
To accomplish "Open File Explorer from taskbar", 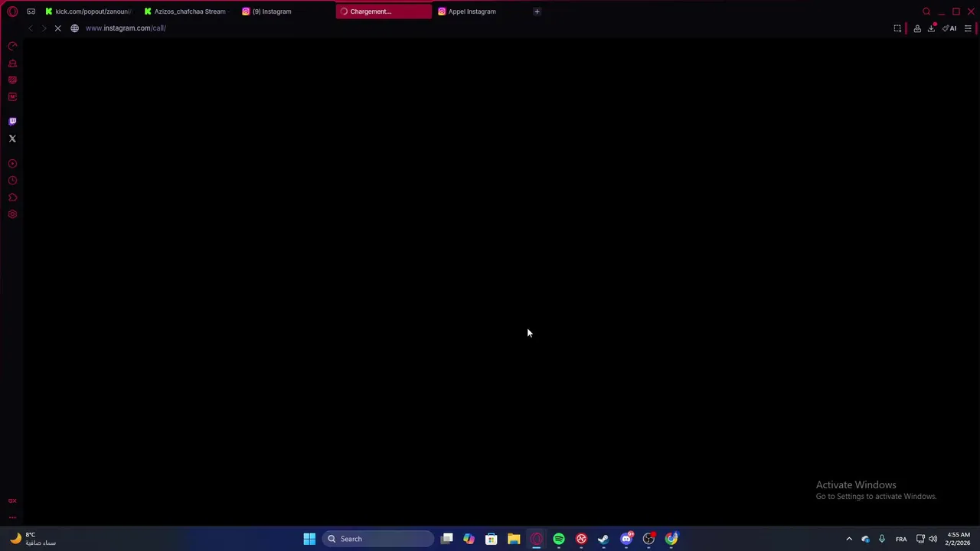I will pos(514,539).
